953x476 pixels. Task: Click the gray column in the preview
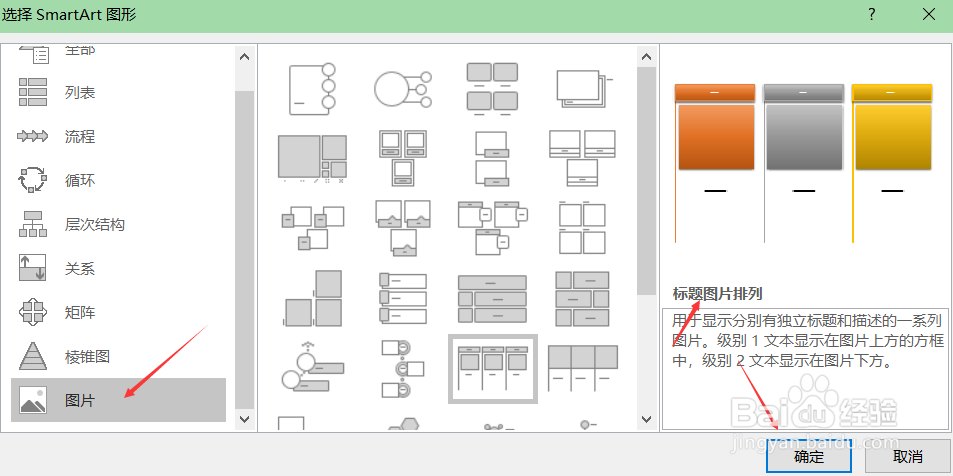pyautogui.click(x=803, y=163)
